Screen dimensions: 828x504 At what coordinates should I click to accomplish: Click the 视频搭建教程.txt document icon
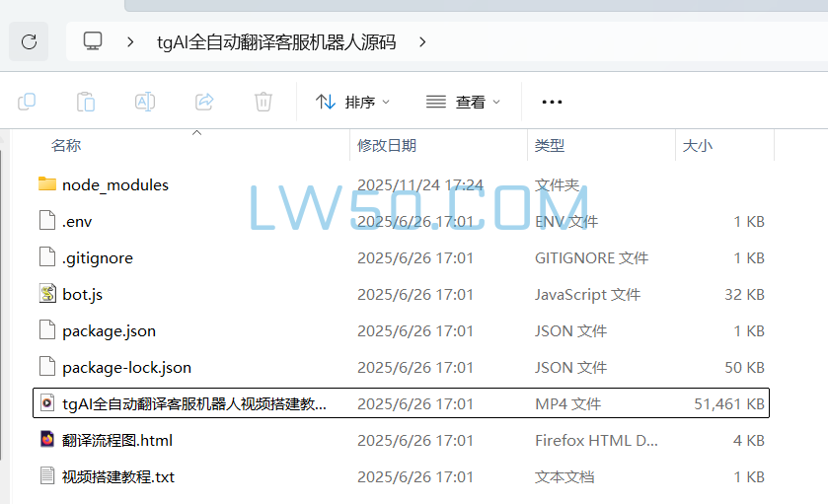tap(47, 475)
